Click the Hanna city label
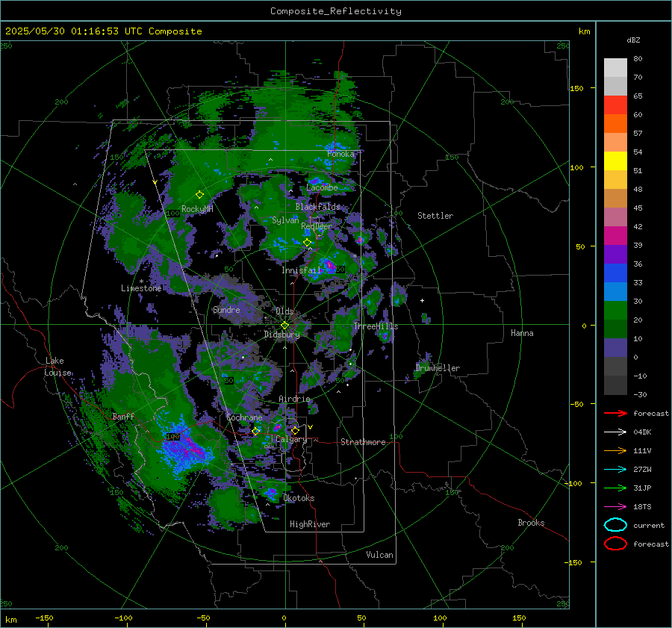 [522, 333]
